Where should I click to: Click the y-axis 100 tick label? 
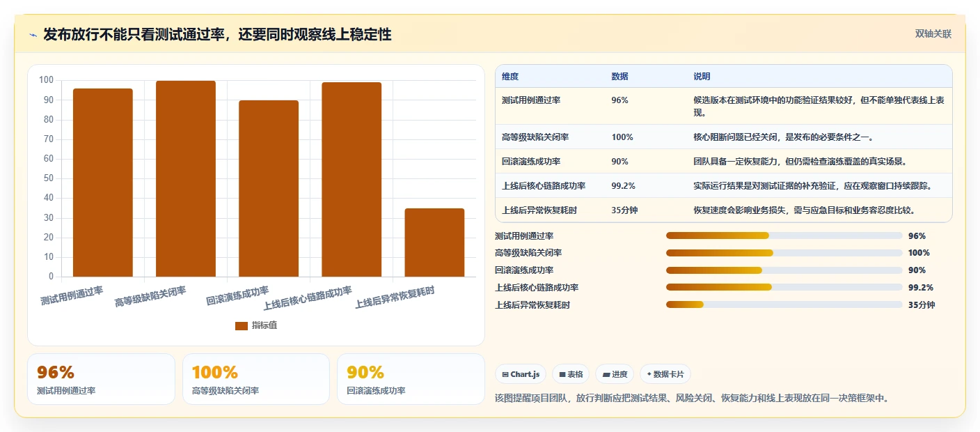[46, 80]
